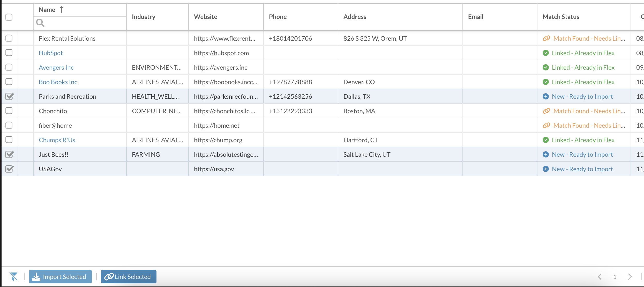Screen dimensions: 644x287
Task: Open the Boo Books Inc link
Action: point(58,82)
